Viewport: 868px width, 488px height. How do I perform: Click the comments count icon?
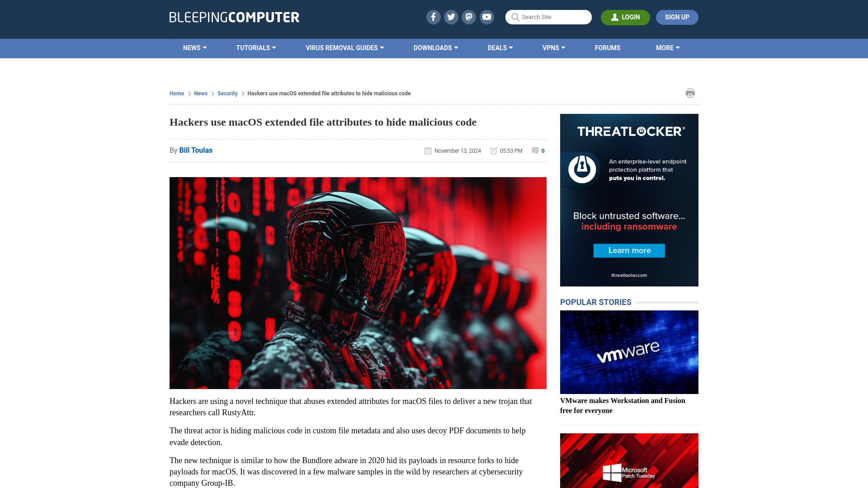535,151
